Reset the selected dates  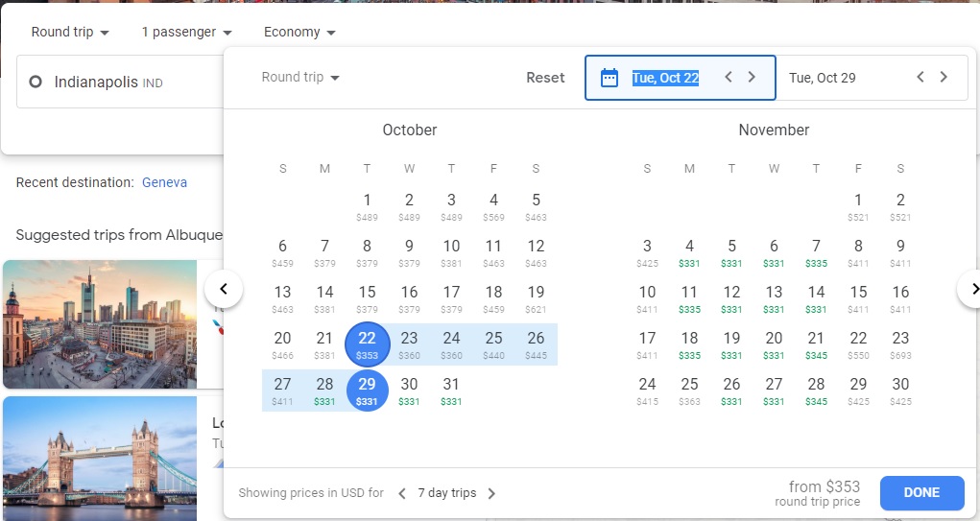coord(545,78)
